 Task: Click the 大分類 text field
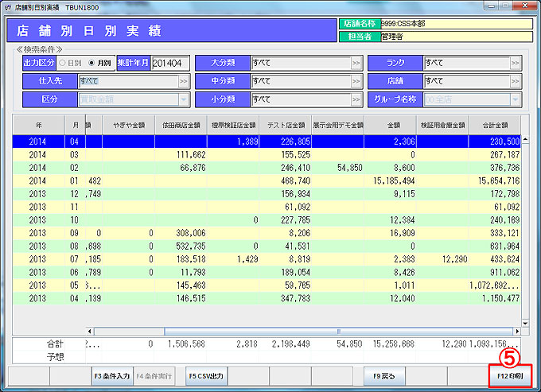[299, 63]
